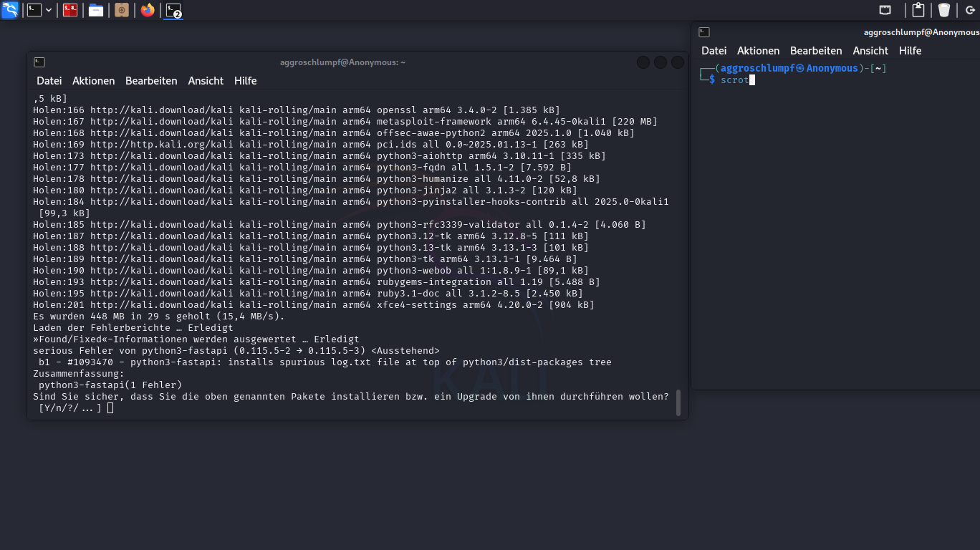Open the network connection tray icon

pyautogui.click(x=885, y=10)
